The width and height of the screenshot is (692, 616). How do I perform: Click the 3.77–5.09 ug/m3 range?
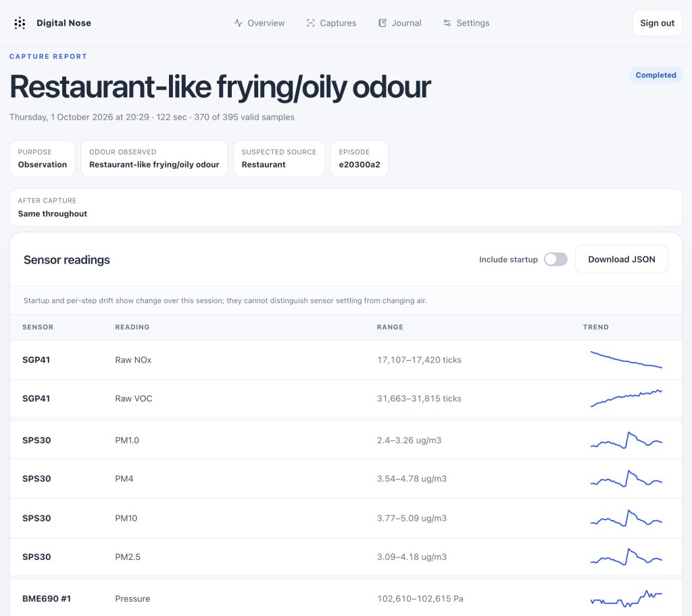tap(412, 518)
